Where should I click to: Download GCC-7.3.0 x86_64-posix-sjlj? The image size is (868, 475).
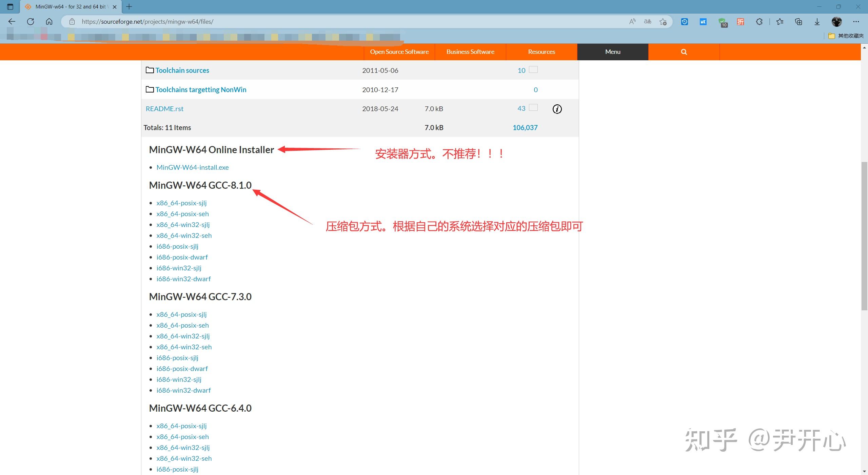tap(181, 314)
